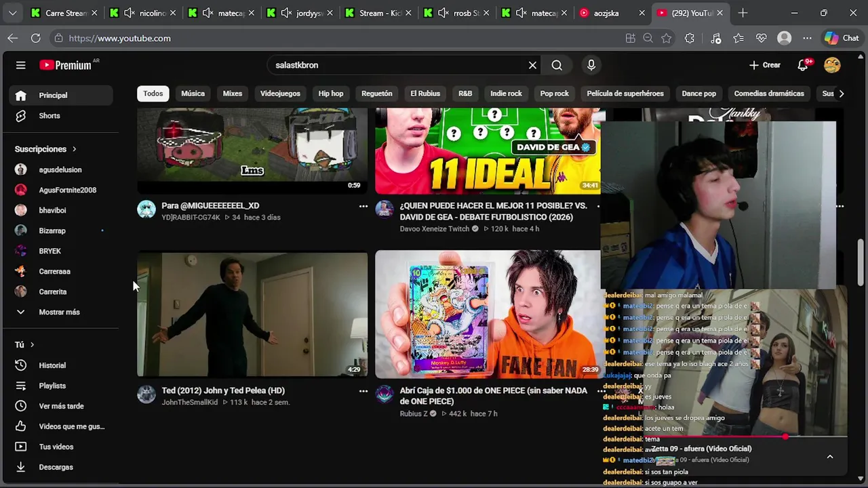Select the R&B filter chip

click(x=465, y=94)
